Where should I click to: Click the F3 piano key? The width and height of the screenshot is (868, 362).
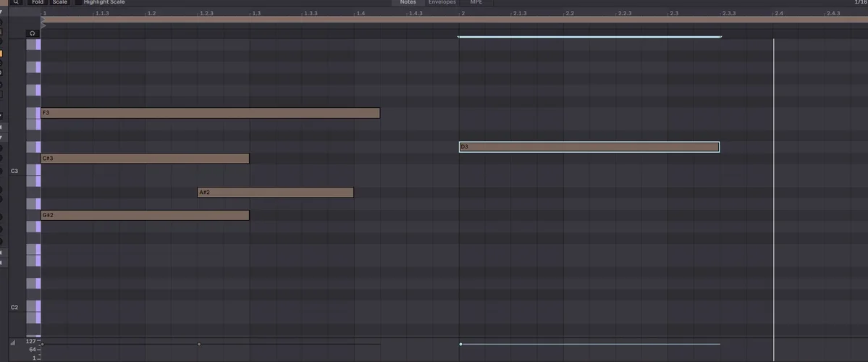pyautogui.click(x=33, y=113)
